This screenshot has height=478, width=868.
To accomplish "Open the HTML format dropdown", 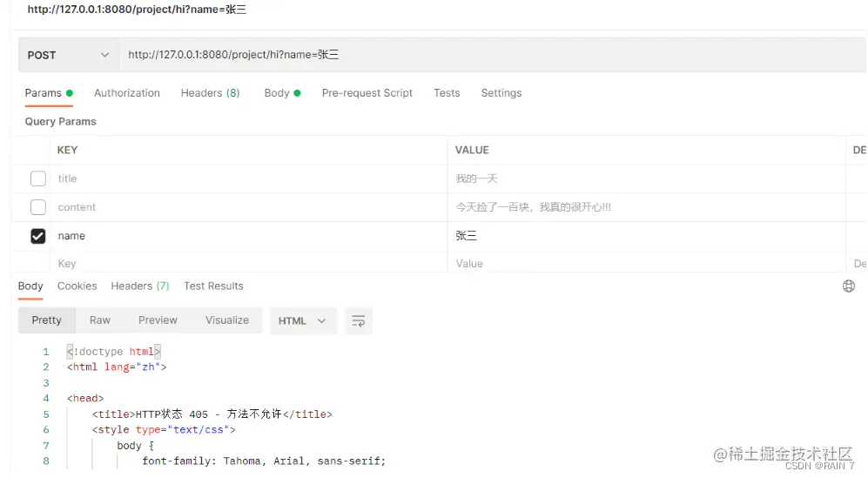I will 303,320.
